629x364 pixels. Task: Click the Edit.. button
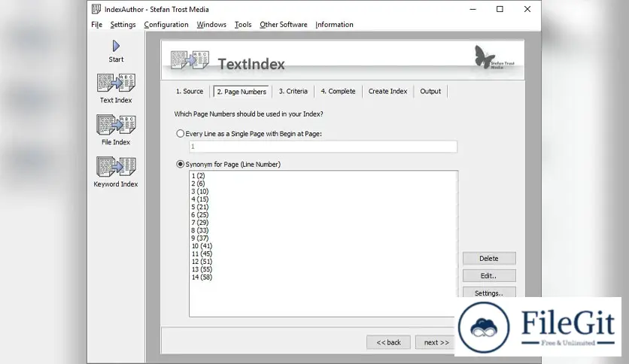point(489,276)
